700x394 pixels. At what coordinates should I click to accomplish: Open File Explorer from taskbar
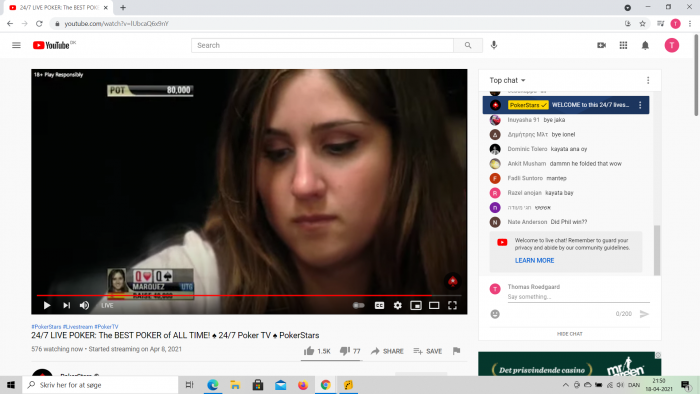pyautogui.click(x=235, y=385)
